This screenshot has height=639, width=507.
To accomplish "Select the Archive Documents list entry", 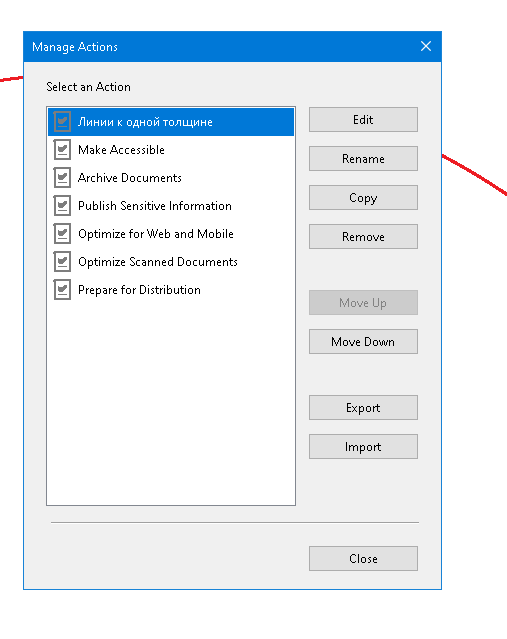I will (171, 178).
